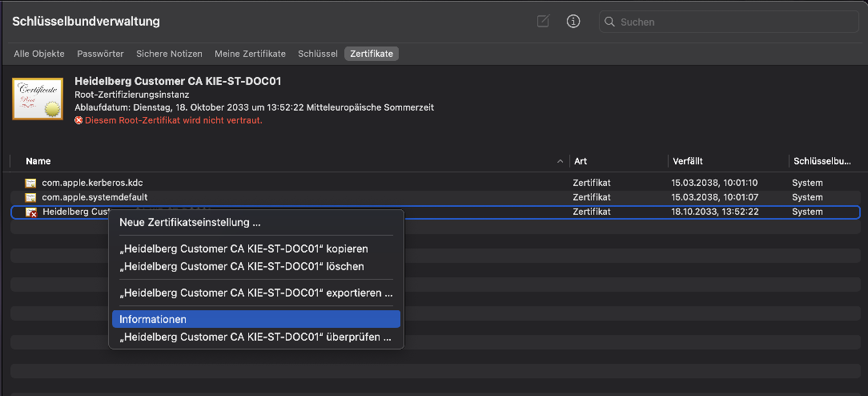Image resolution: width=868 pixels, height=396 pixels.
Task: Click expiry date 18.10.2033, 13:52:22
Action: point(715,212)
